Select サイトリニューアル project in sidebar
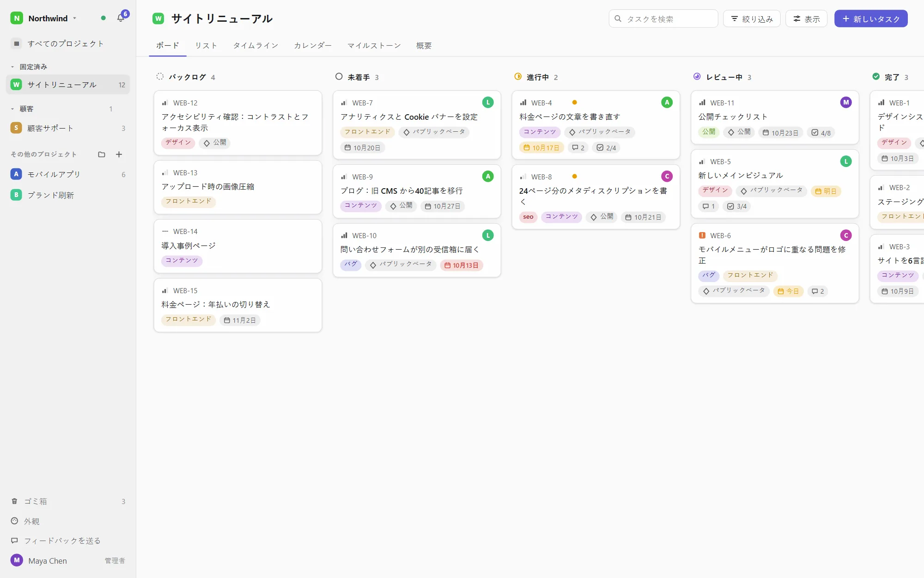The image size is (924, 578). pyautogui.click(x=68, y=85)
